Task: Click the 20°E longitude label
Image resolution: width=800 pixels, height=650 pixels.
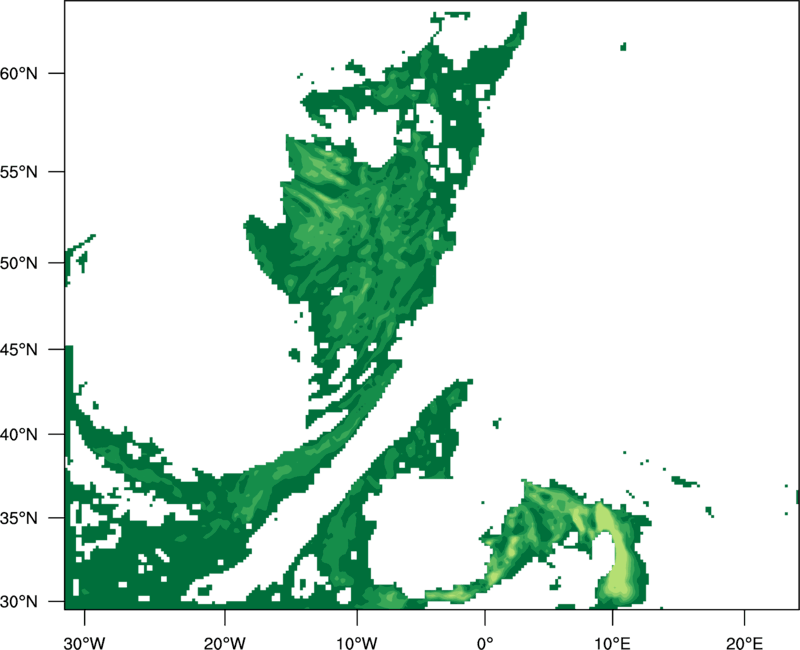Action: (x=744, y=643)
